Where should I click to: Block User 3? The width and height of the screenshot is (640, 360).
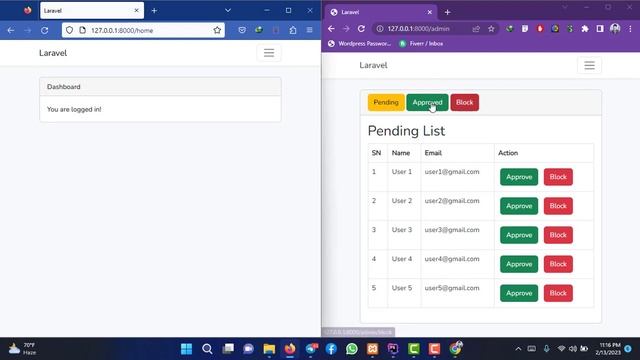click(x=558, y=235)
